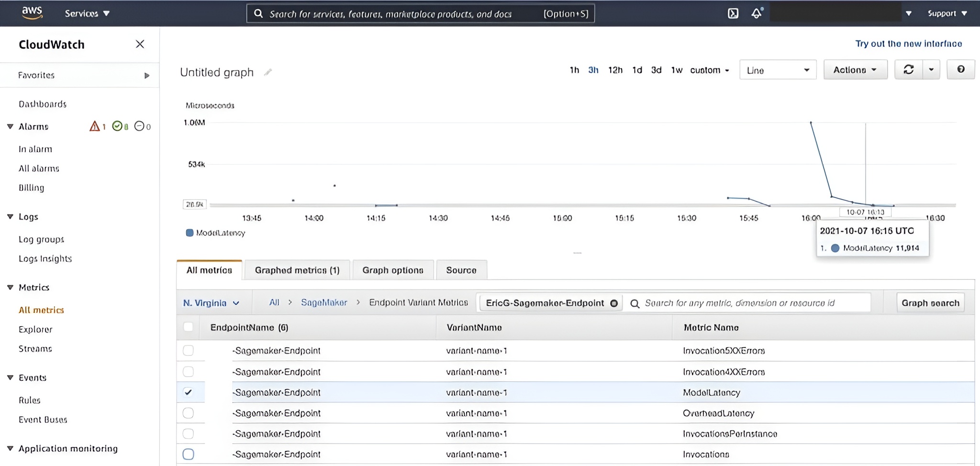Toggle the select-all EndpointName header checkbox
Screen dimensions: 980x466
pos(188,327)
